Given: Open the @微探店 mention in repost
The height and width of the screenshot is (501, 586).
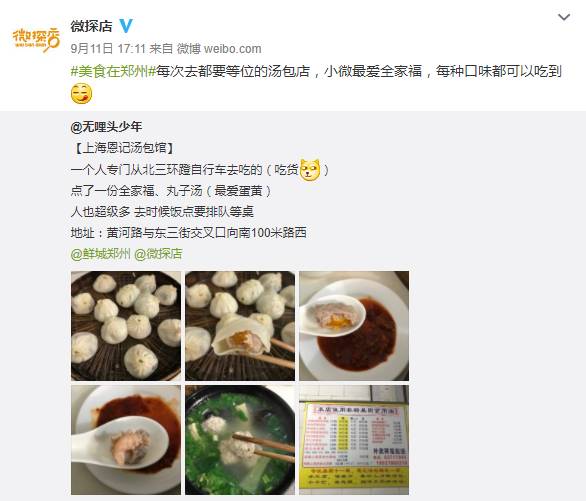Looking at the screenshot, I should coord(158,254).
